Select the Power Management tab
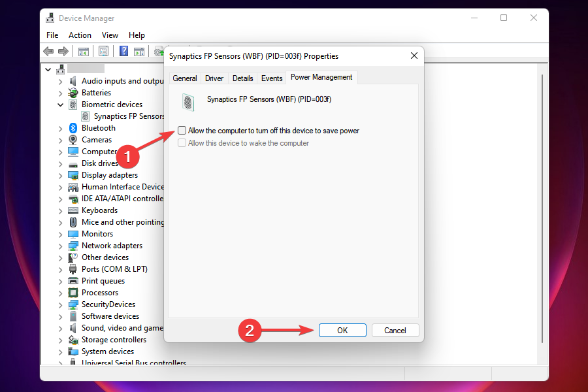 pyautogui.click(x=321, y=77)
